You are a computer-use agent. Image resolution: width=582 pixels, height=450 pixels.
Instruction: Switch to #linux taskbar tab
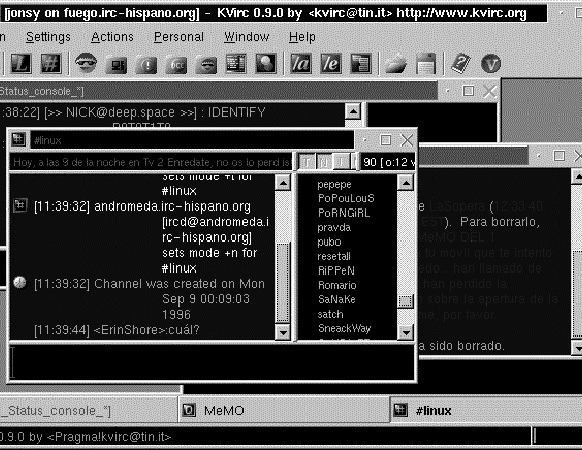pos(486,410)
